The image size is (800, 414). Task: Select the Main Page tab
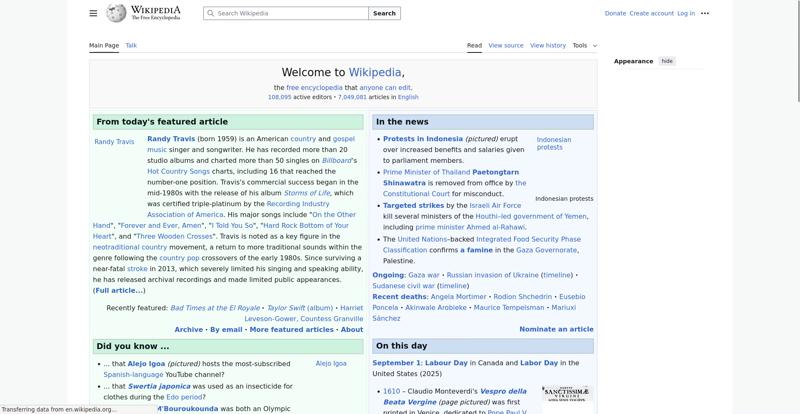104,45
